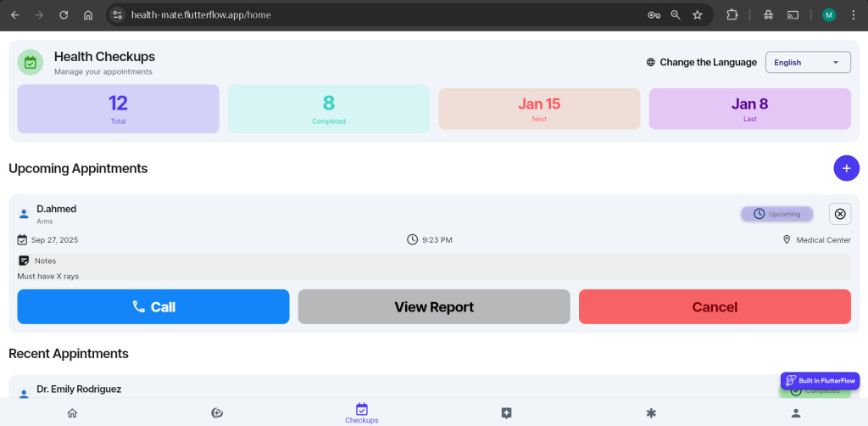The image size is (868, 426).
Task: Click the password key icon in address bar
Action: tap(654, 15)
